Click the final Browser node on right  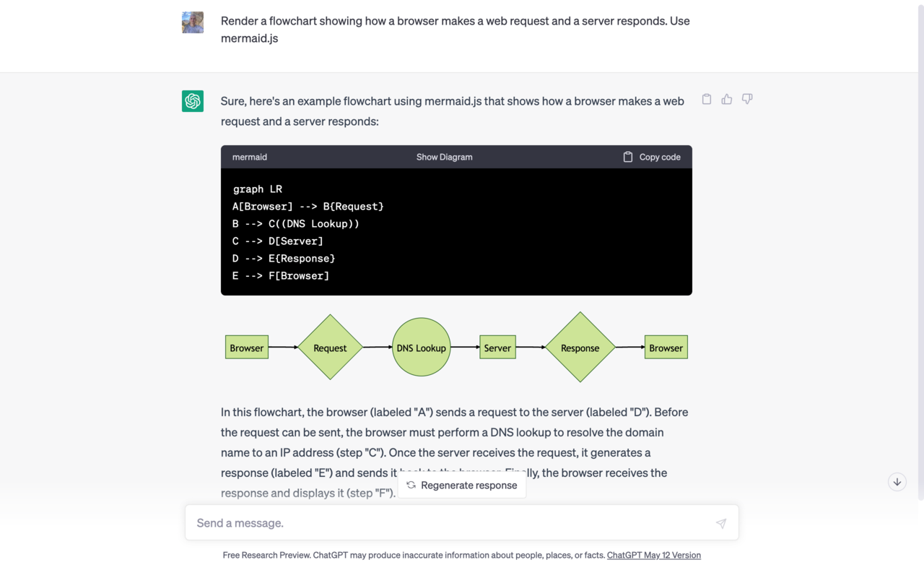pyautogui.click(x=666, y=348)
